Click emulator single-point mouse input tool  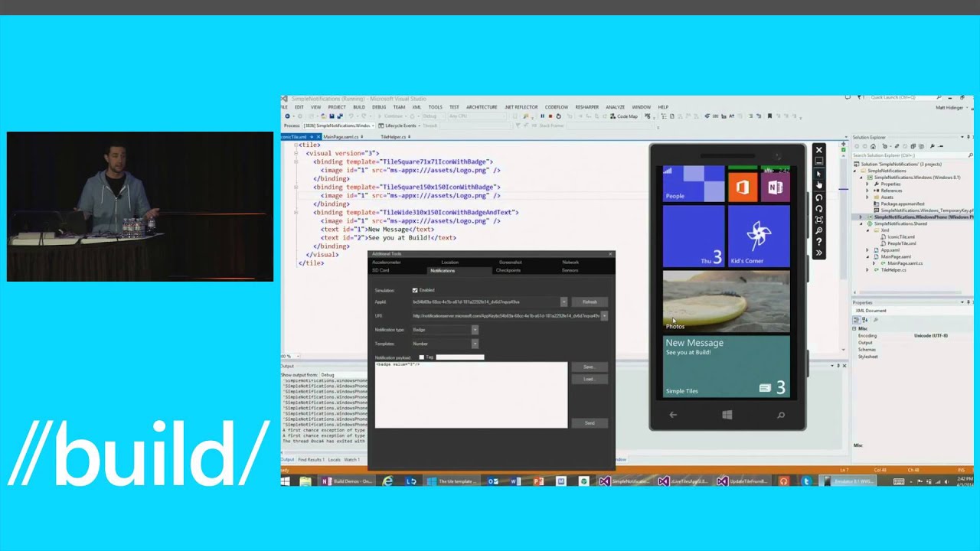pos(818,174)
